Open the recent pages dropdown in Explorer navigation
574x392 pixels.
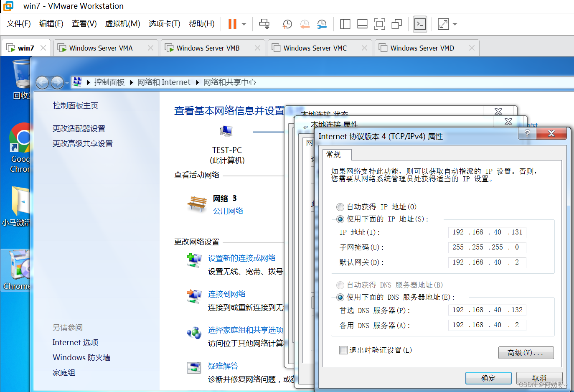coord(67,83)
